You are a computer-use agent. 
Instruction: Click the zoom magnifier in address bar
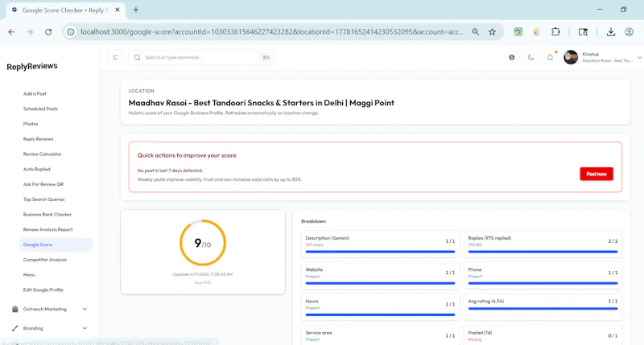pos(475,31)
